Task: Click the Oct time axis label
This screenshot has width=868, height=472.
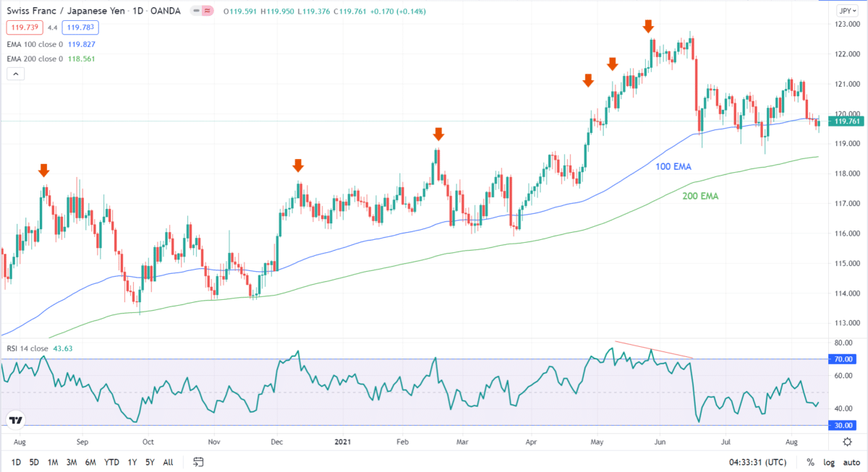Action: [x=148, y=441]
